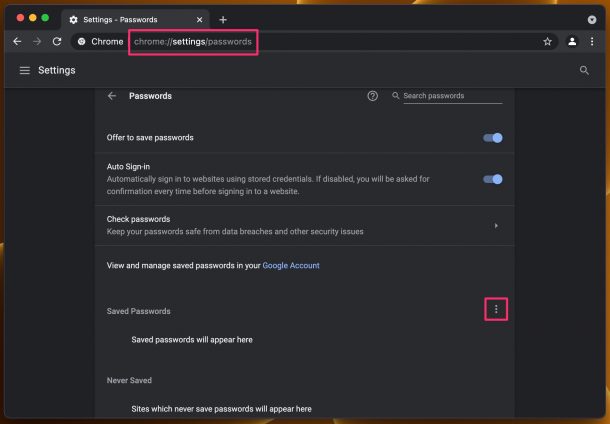The height and width of the screenshot is (424, 610).
Task: Open a new tab with plus button
Action: 223,19
